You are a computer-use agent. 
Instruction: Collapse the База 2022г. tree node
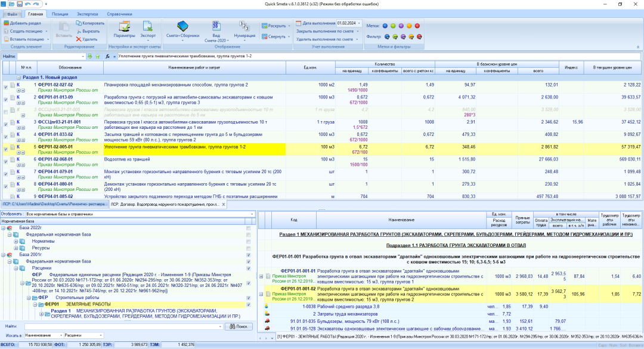(4, 228)
